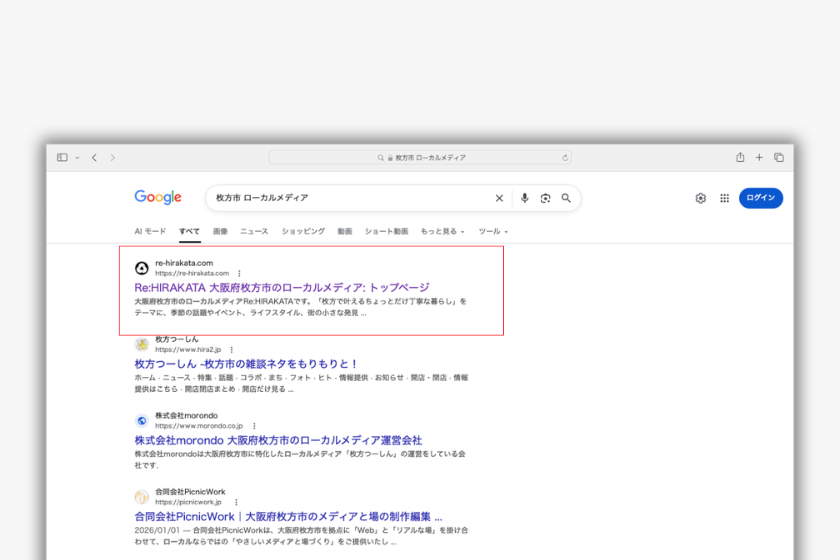Switch to the 動画 tab

pyautogui.click(x=345, y=232)
